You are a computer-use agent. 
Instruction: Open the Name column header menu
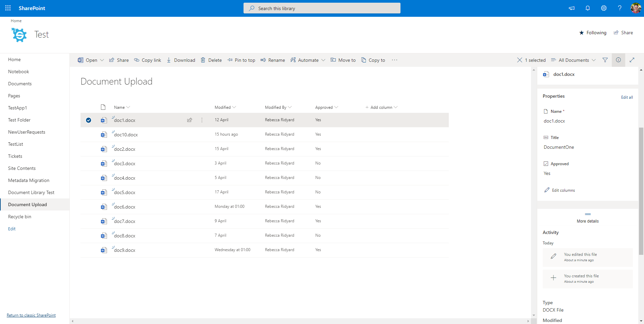(x=122, y=107)
